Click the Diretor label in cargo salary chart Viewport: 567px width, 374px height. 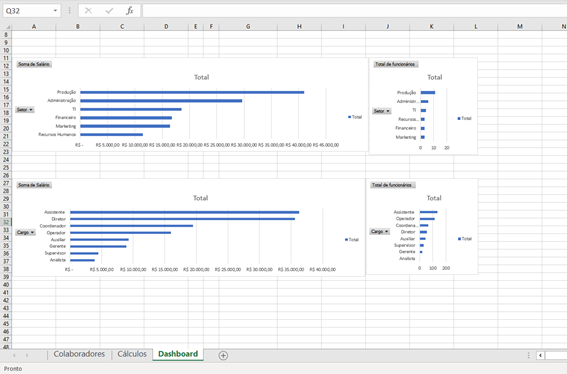click(59, 219)
